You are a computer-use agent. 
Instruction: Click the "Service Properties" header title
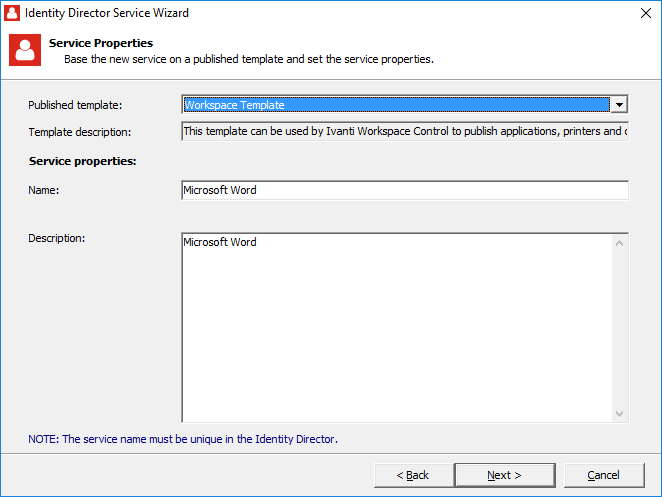[x=101, y=43]
